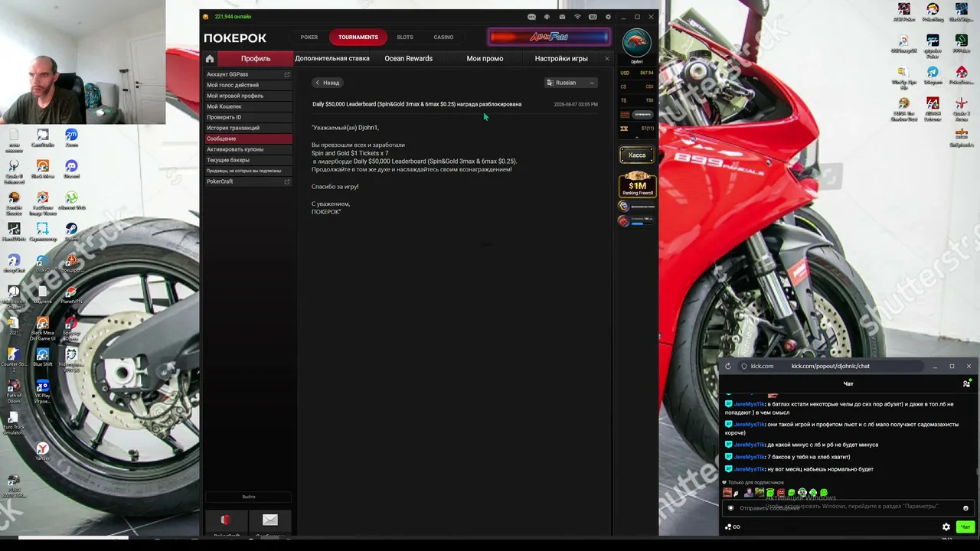
Task: Click the RU language badge icon
Action: tap(593, 17)
